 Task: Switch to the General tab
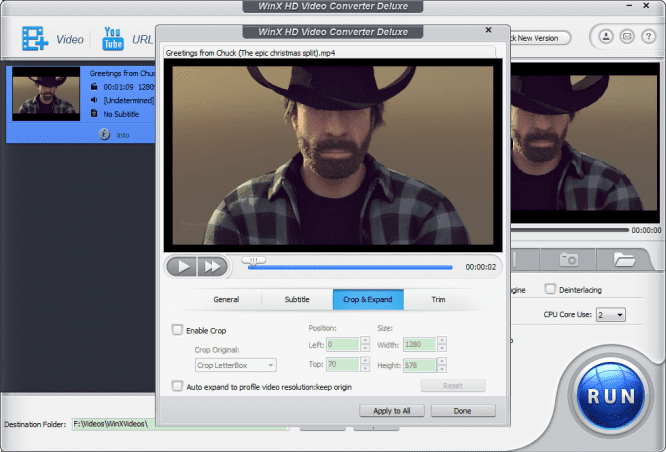[x=226, y=299]
